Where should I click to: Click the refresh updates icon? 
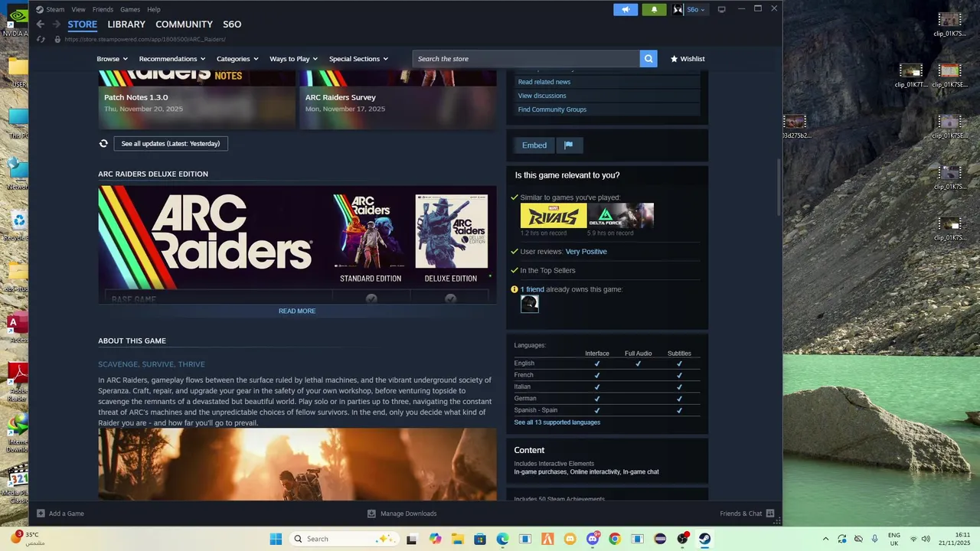tap(103, 143)
